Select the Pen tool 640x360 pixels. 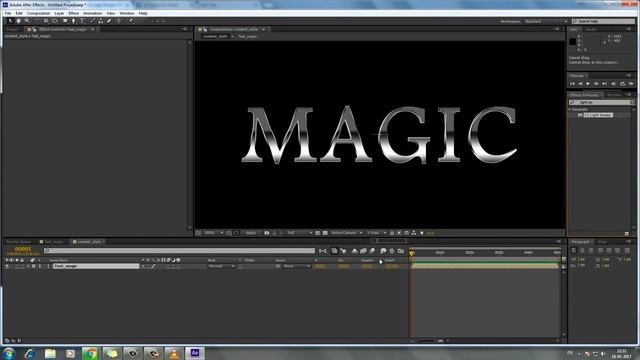click(x=73, y=21)
